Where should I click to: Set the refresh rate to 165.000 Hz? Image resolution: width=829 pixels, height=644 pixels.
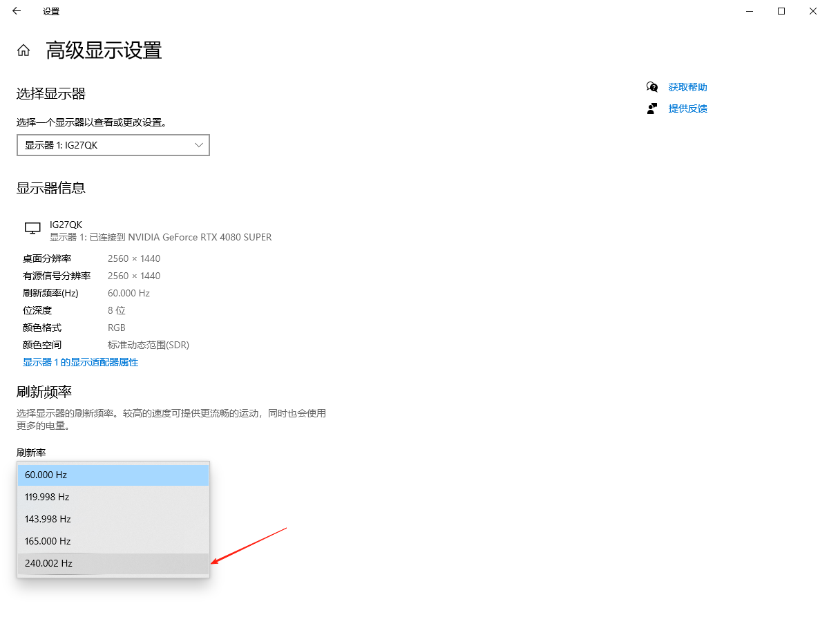tap(113, 541)
